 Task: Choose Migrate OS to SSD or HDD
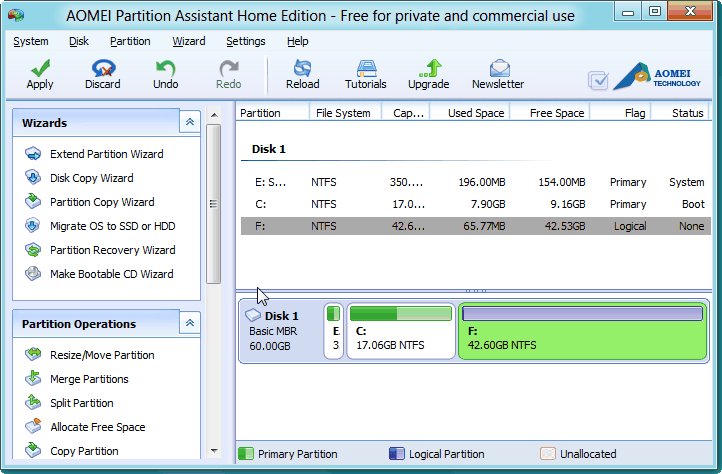coord(113,226)
